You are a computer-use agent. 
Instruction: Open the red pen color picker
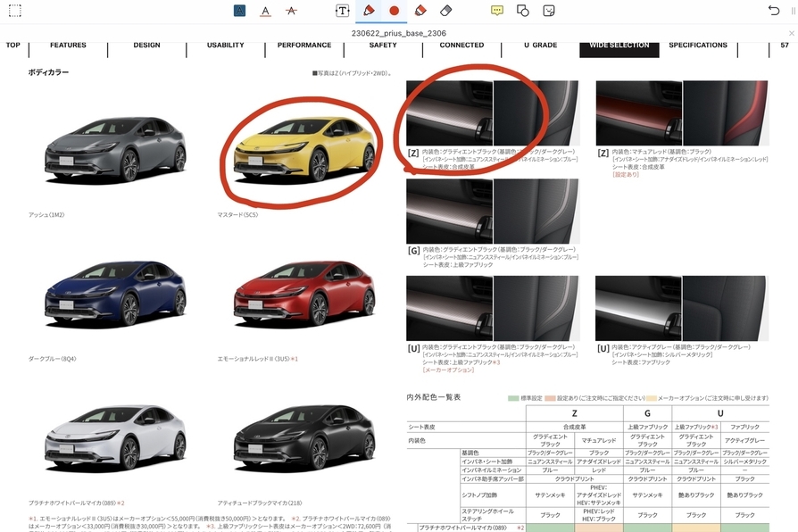[394, 11]
